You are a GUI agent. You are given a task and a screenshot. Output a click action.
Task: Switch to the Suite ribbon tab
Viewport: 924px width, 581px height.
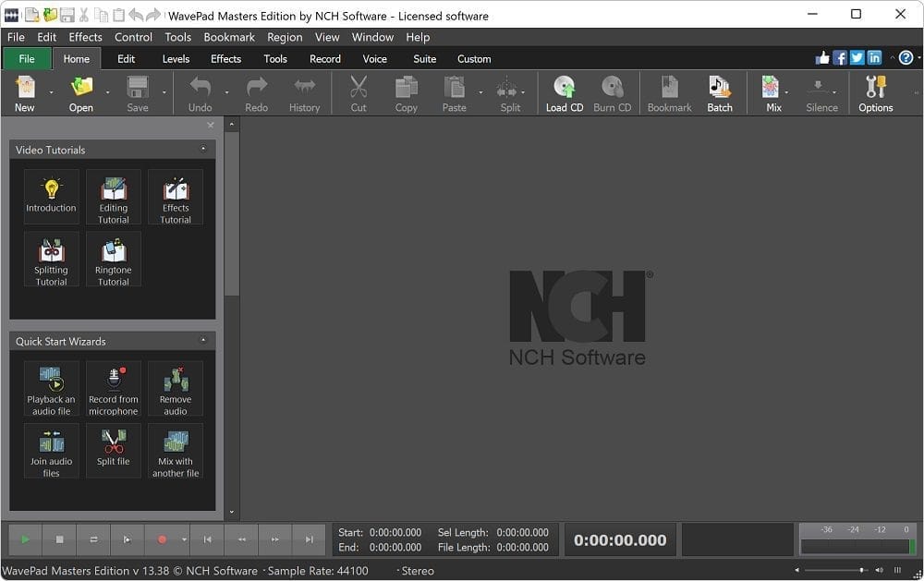pos(424,59)
